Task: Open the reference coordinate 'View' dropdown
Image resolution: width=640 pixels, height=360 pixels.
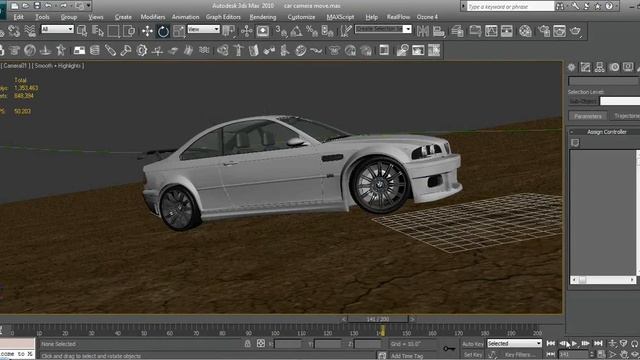Action: pyautogui.click(x=203, y=29)
